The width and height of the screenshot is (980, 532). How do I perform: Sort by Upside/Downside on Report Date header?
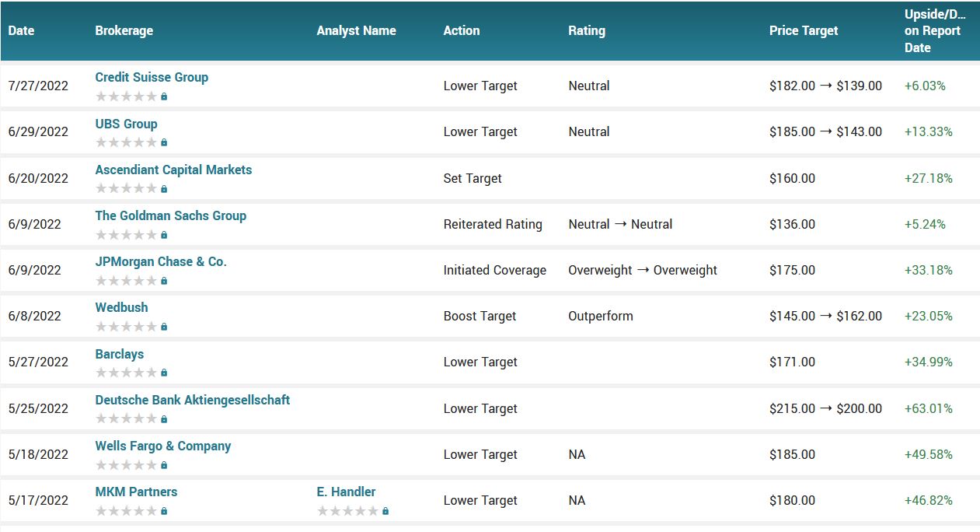coord(935,31)
